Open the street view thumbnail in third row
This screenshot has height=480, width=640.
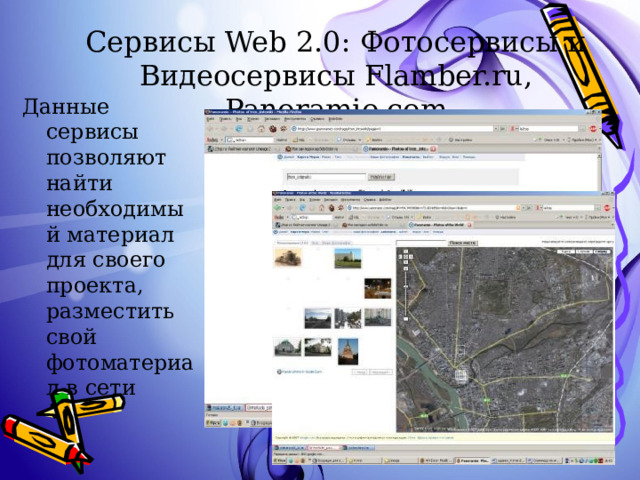[348, 318]
